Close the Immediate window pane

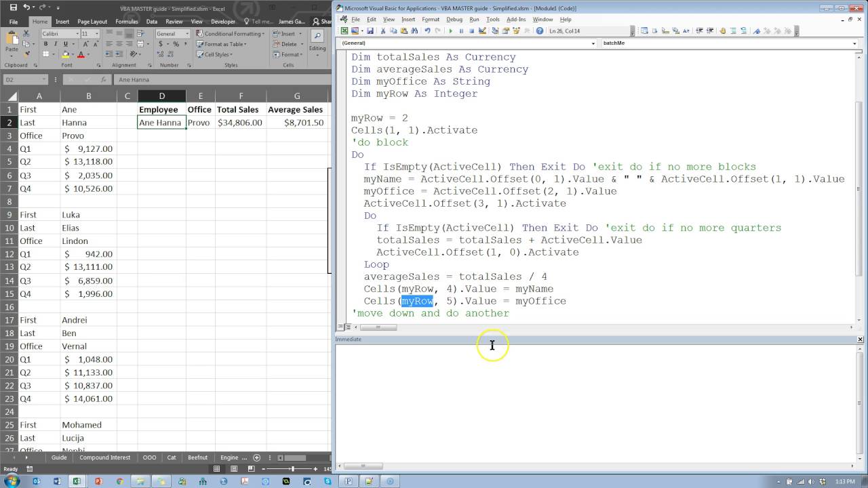pos(860,339)
